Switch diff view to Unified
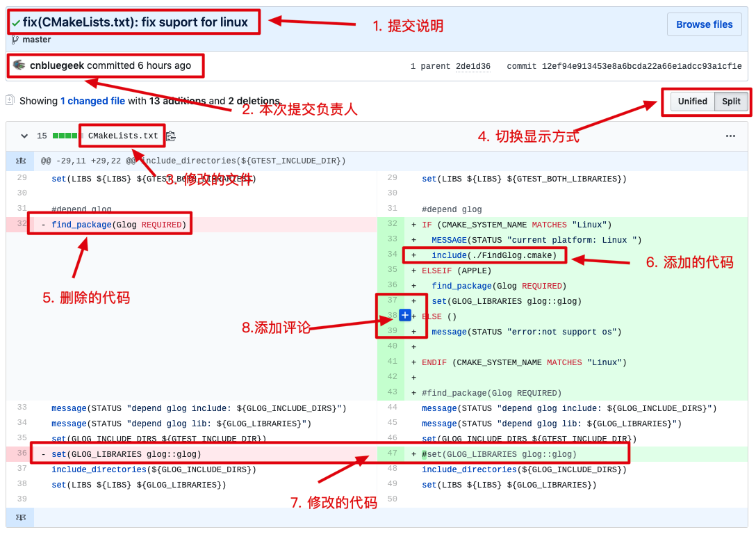Image resolution: width=756 pixels, height=539 pixels. tap(692, 101)
